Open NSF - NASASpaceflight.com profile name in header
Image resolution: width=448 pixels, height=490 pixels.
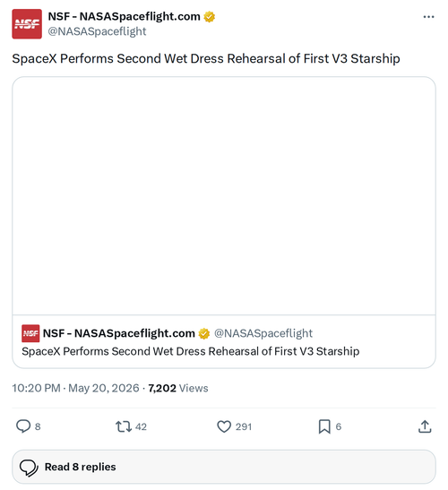[125, 16]
